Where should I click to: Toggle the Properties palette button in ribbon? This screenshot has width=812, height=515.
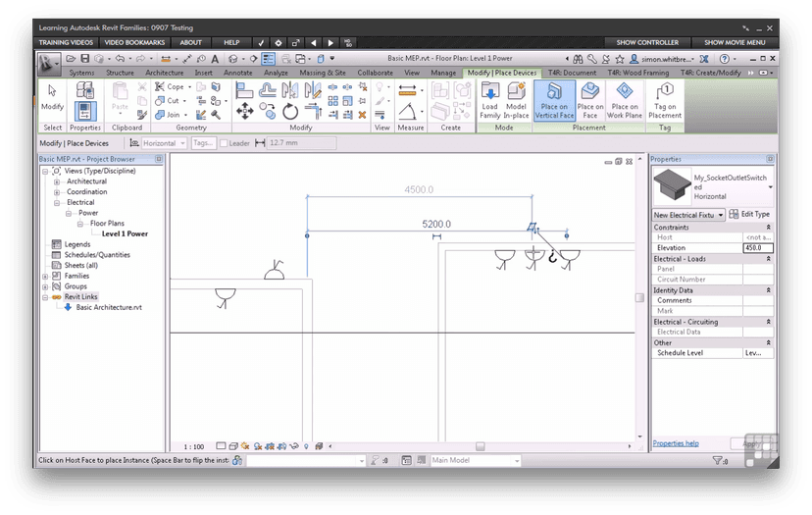85,111
